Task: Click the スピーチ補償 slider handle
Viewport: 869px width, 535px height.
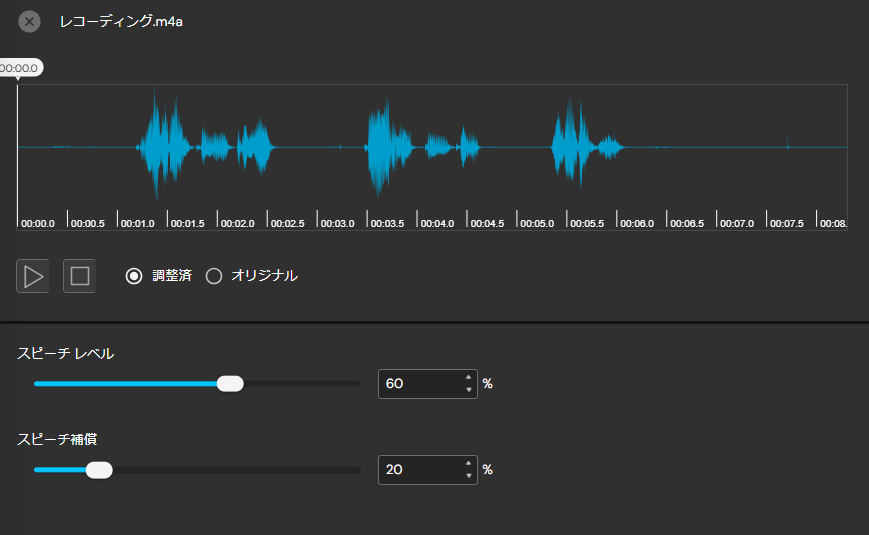Action: point(99,470)
